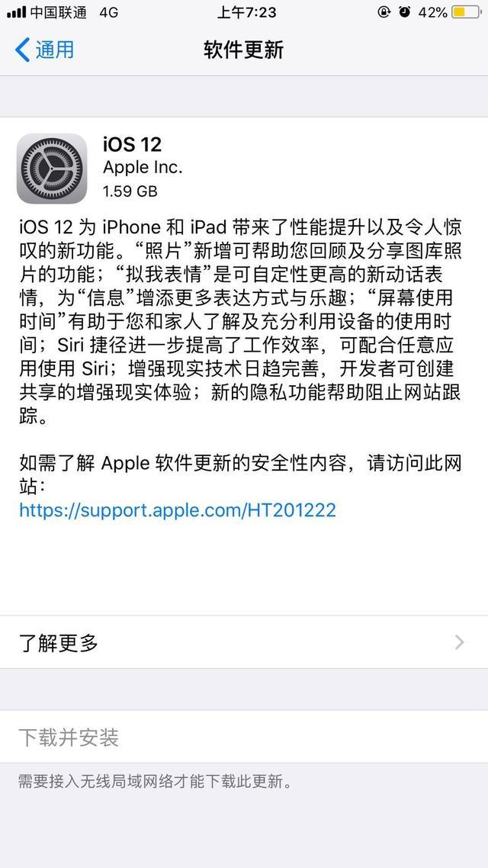488x868 pixels.
Task: Tap 下载并安装 to download the update
Action: (x=244, y=737)
